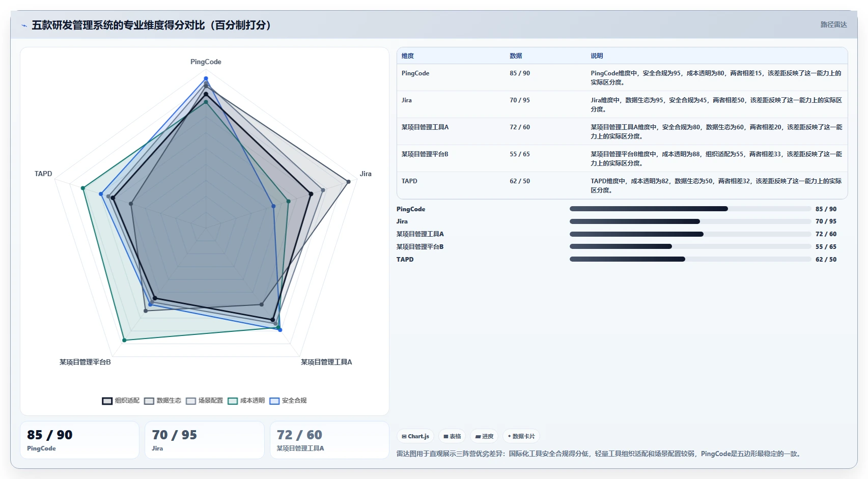Click the PingCode progress bar
Image resolution: width=868 pixels, height=479 pixels.
tap(690, 209)
